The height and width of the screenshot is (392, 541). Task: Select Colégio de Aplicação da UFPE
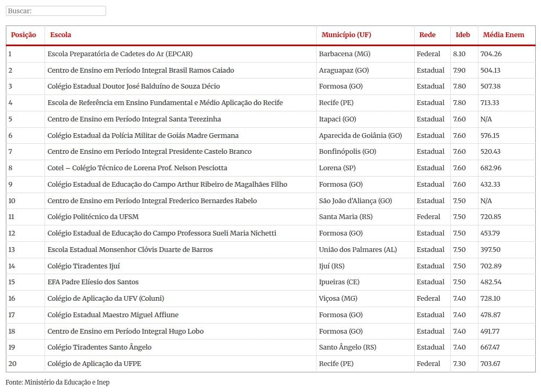[x=94, y=364]
